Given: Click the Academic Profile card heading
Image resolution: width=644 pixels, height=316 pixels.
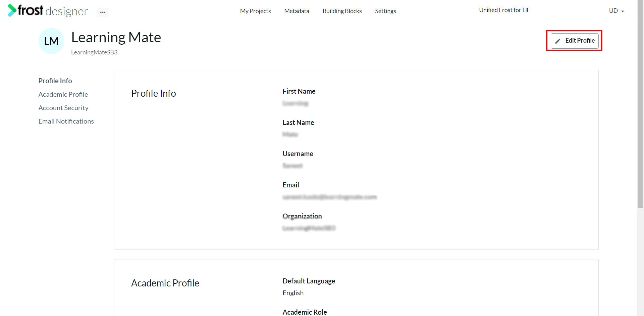Looking at the screenshot, I should [165, 283].
